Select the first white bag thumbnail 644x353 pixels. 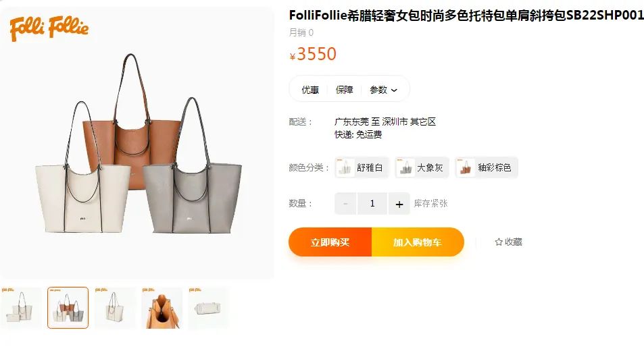point(20,308)
